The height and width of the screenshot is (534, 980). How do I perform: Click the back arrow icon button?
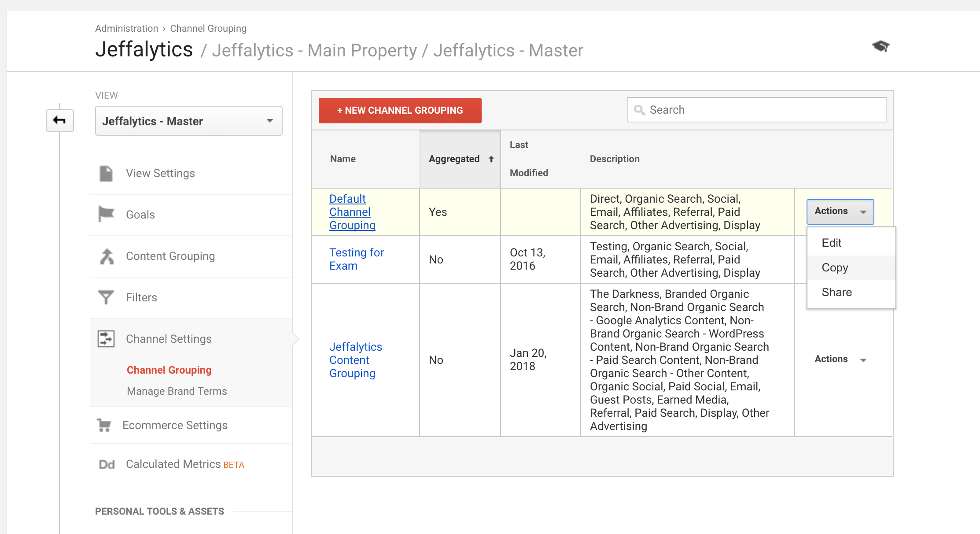coord(59,120)
